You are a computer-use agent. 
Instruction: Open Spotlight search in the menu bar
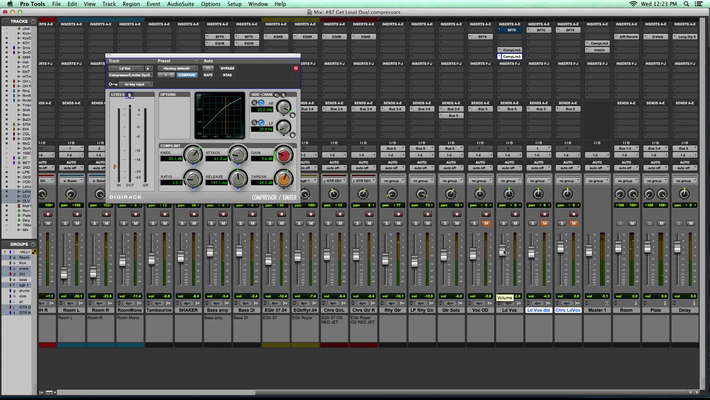point(686,4)
